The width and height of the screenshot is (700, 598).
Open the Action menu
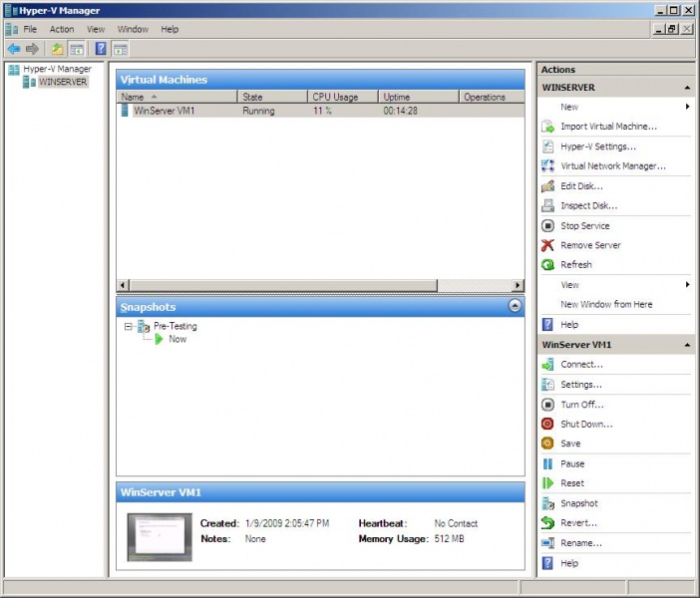62,30
